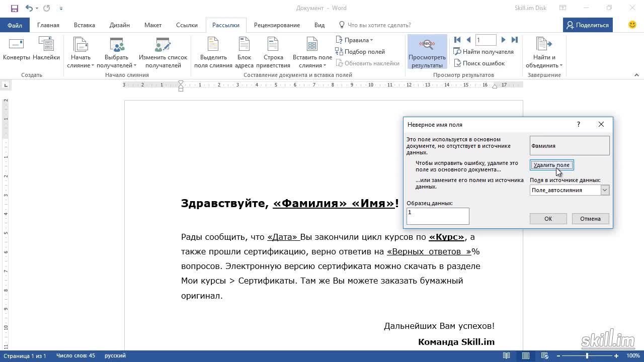644x362 pixels.
Task: Open Поля в источнике данных combo box
Action: point(570,190)
